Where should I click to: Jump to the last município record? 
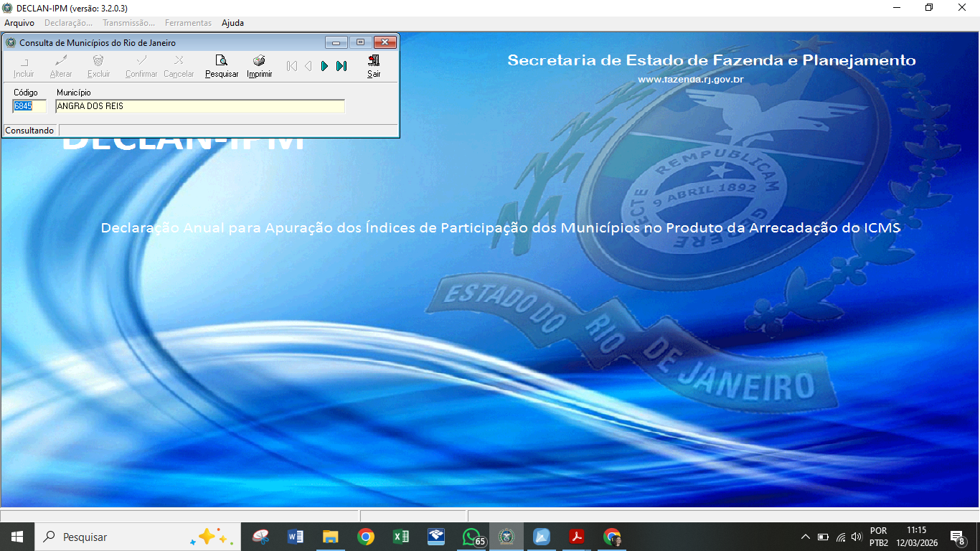click(x=341, y=66)
